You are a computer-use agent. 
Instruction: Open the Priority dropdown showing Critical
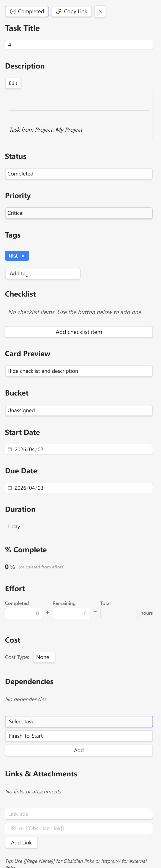click(79, 213)
